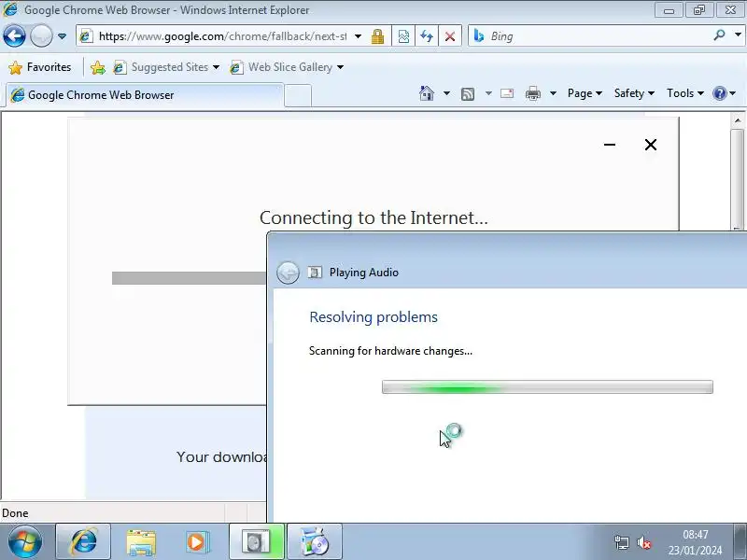The width and height of the screenshot is (747, 560).
Task: Click the Playing Audio title icon
Action: 315,273
